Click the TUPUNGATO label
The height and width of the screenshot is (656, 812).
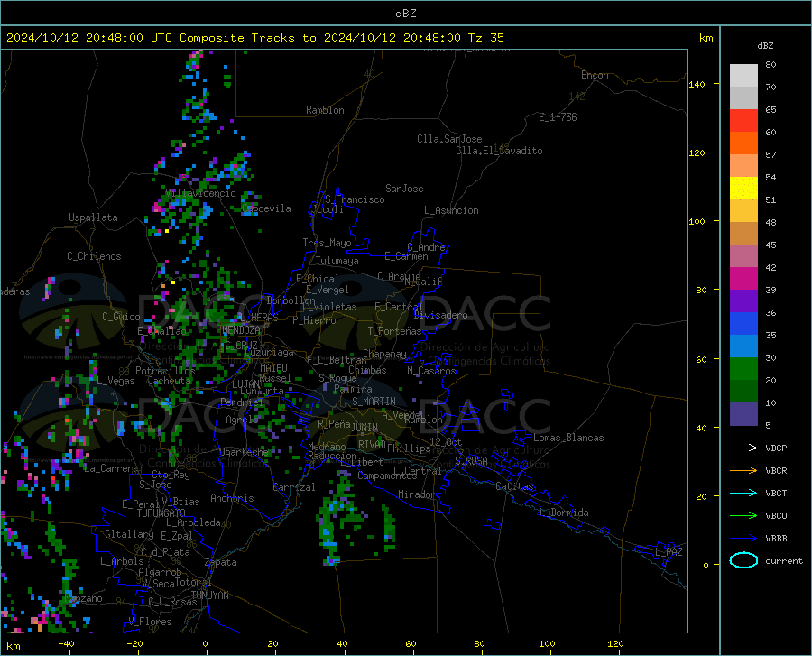[161, 513]
